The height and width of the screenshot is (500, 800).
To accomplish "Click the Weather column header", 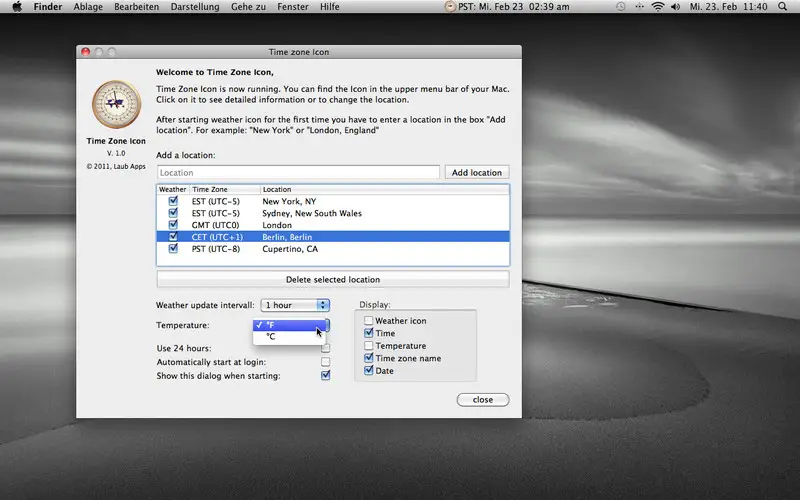I will point(172,189).
